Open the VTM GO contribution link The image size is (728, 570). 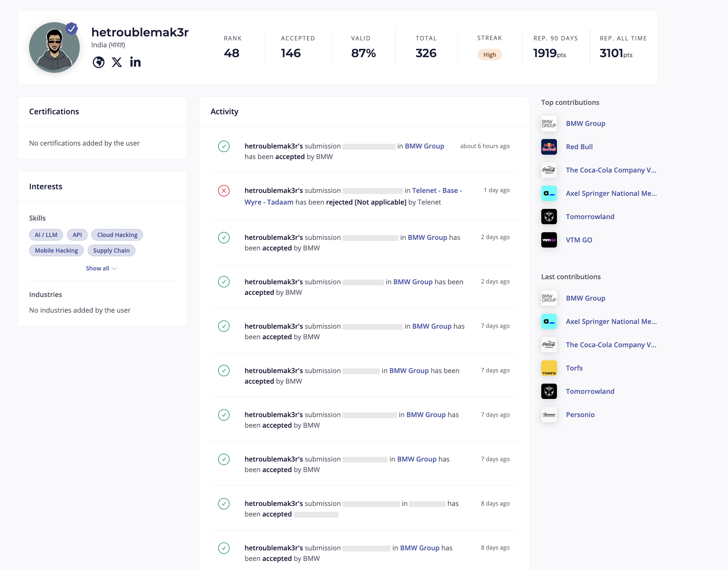(x=579, y=240)
